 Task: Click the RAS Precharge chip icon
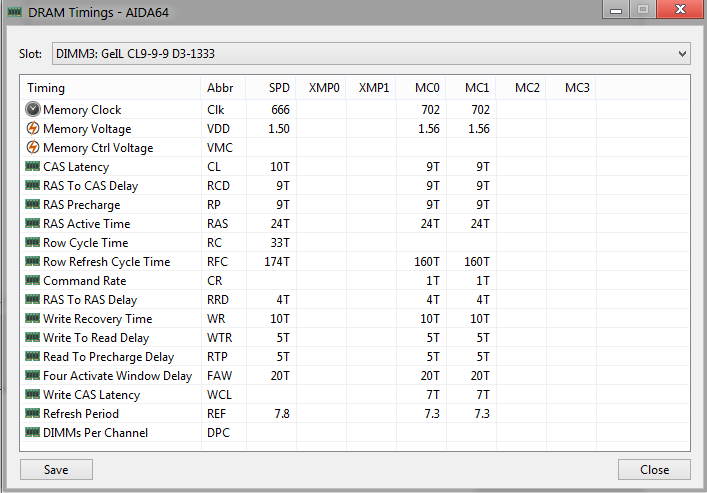pyautogui.click(x=32, y=204)
